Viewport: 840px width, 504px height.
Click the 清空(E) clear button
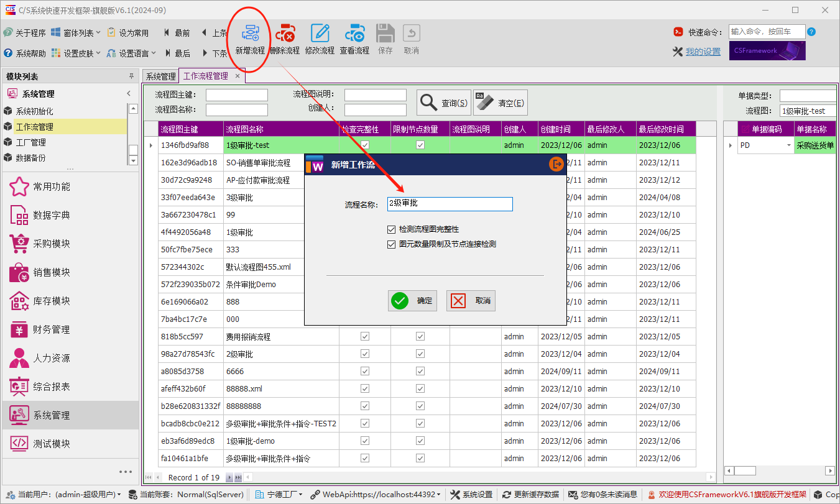coord(501,103)
